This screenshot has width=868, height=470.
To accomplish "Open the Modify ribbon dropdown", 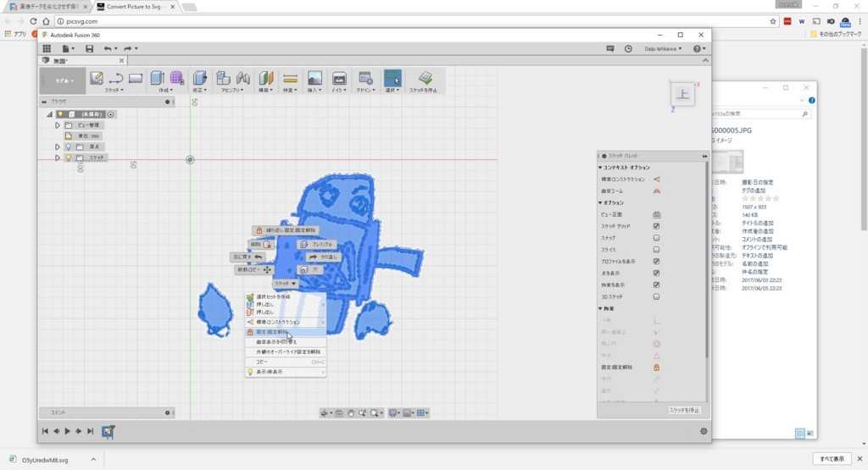I will (200, 90).
